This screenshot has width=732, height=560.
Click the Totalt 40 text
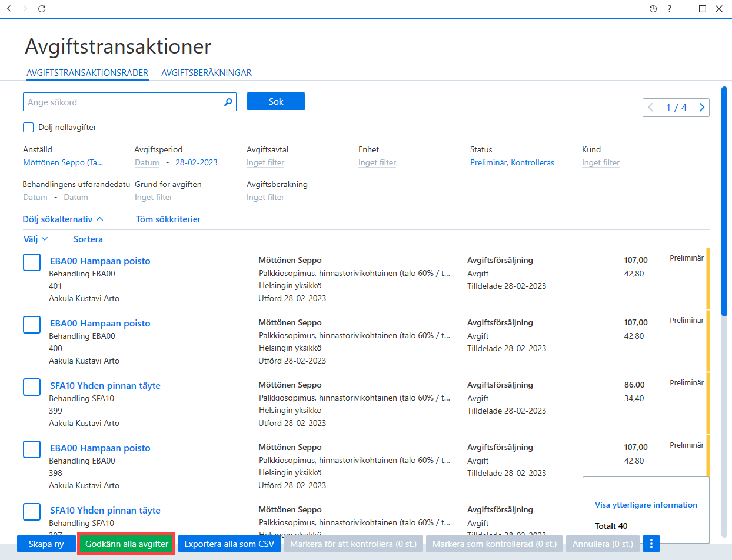(611, 526)
